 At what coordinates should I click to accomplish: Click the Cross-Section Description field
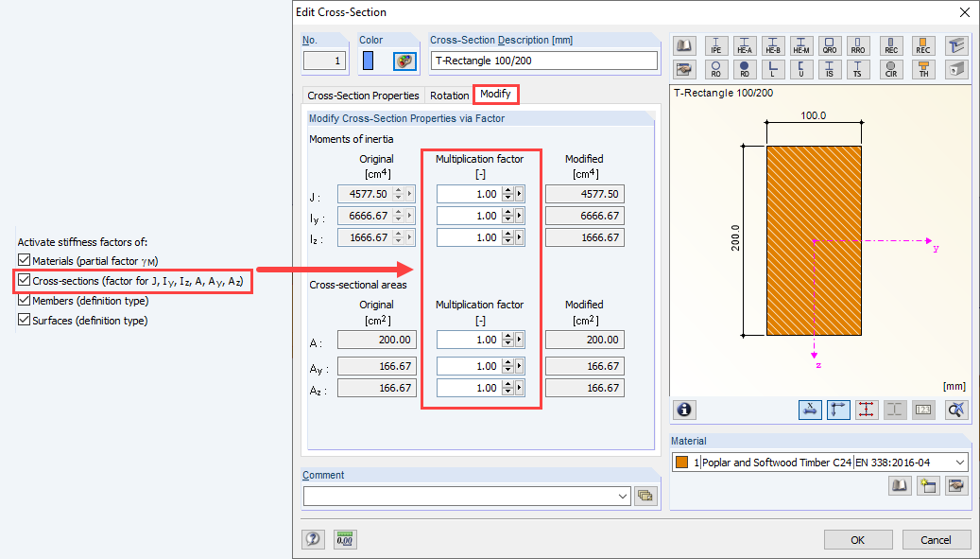pos(544,61)
